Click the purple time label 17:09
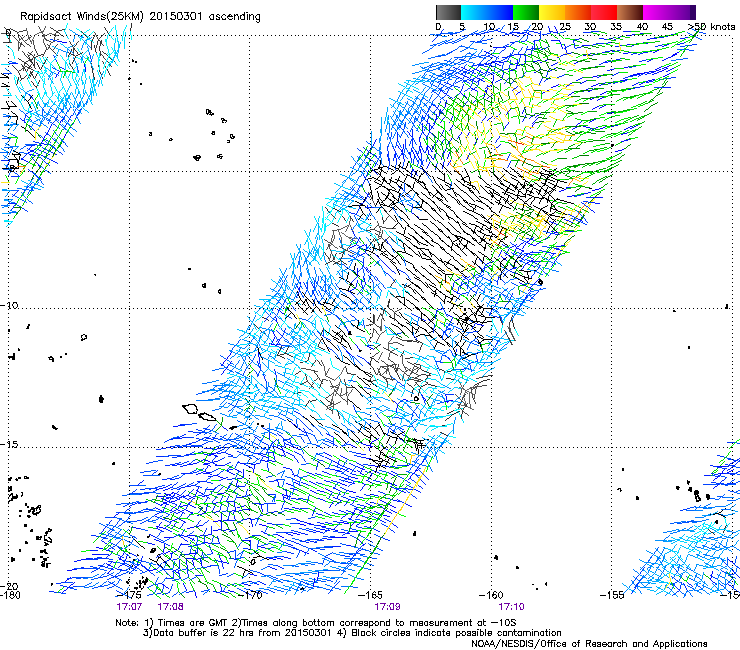 [387, 607]
